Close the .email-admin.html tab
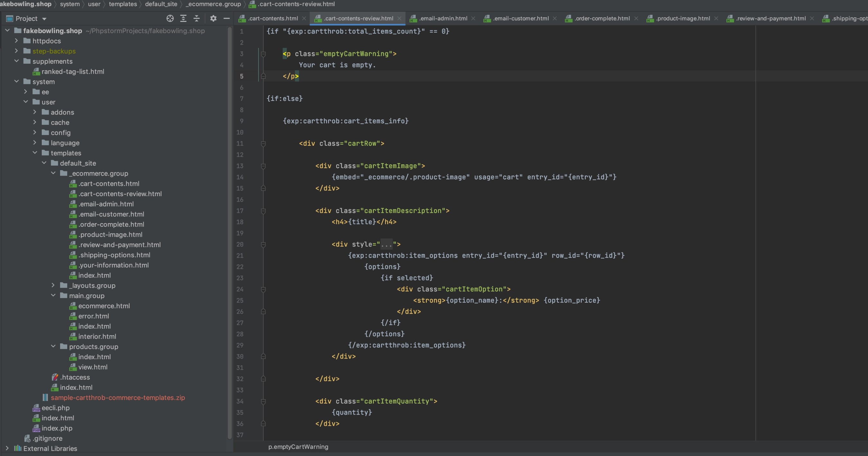This screenshot has height=456, width=868. [473, 19]
